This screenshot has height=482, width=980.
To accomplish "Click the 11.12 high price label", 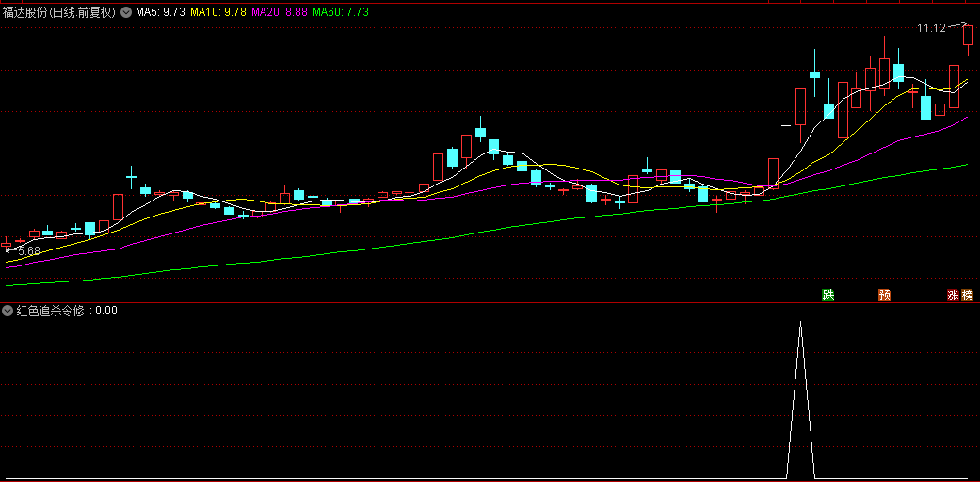I will coord(931,28).
